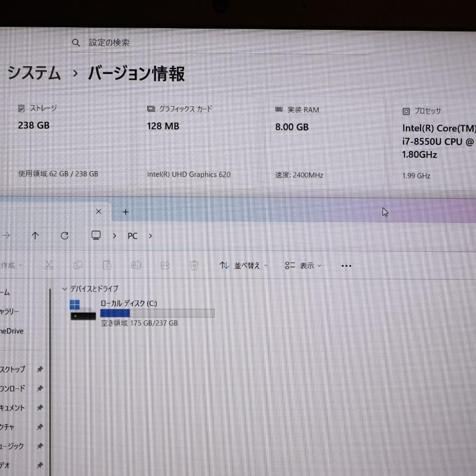Click the Share icon
Image resolution: width=476 pixels, height=476 pixels.
click(165, 265)
